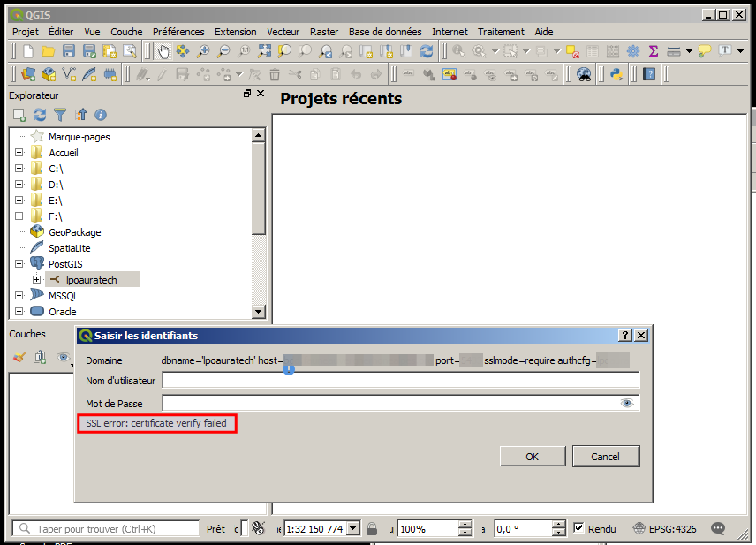Toggle the scale lock padlock icon
This screenshot has width=756, height=545.
click(x=372, y=528)
